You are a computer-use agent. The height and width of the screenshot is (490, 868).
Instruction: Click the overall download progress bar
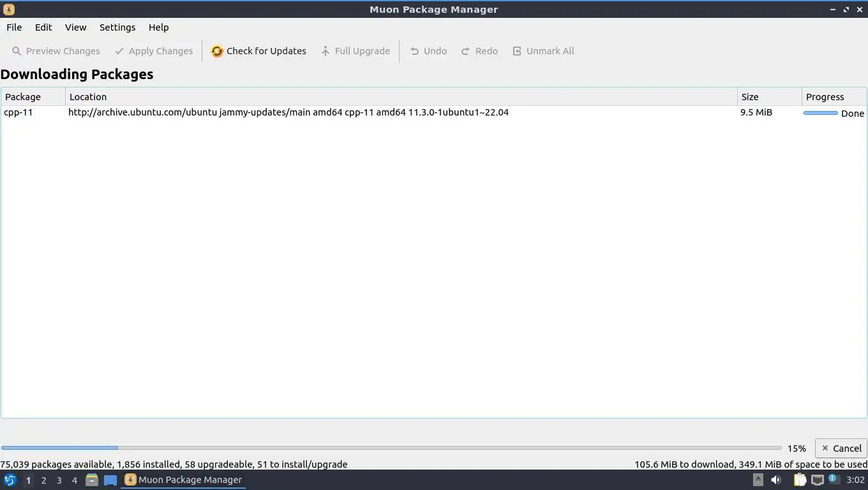pos(391,448)
